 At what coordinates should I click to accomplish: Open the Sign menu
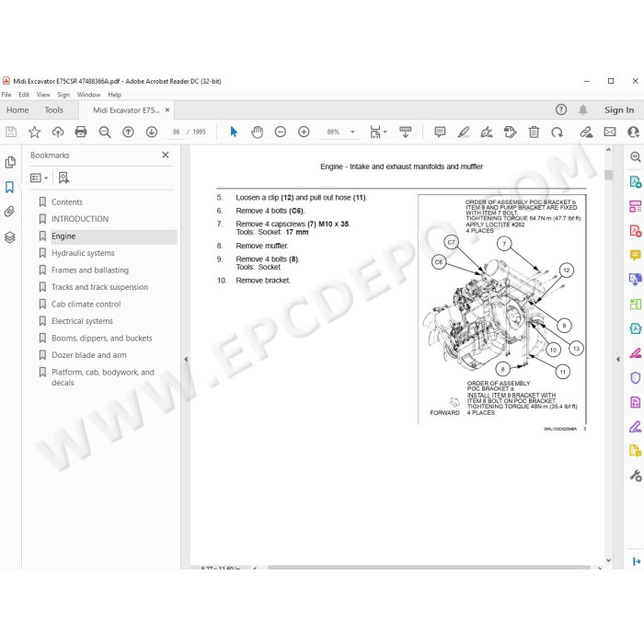63,95
